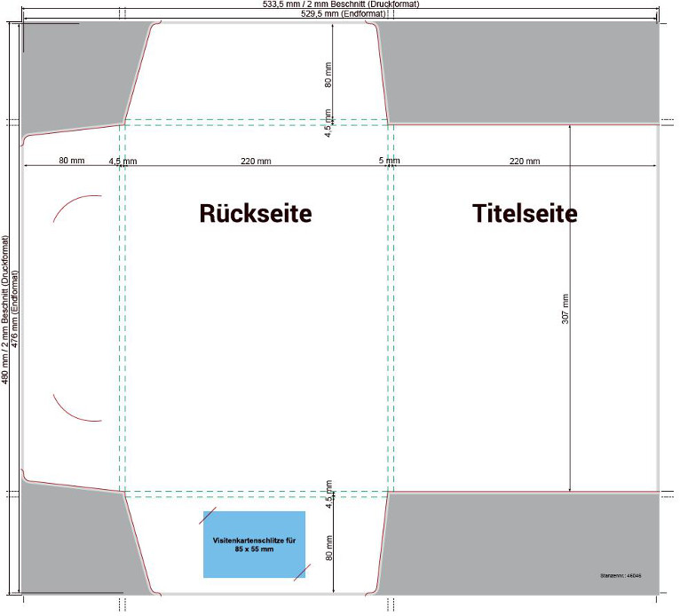
Task: Click the 5 mm spine width label
Action: click(x=389, y=162)
